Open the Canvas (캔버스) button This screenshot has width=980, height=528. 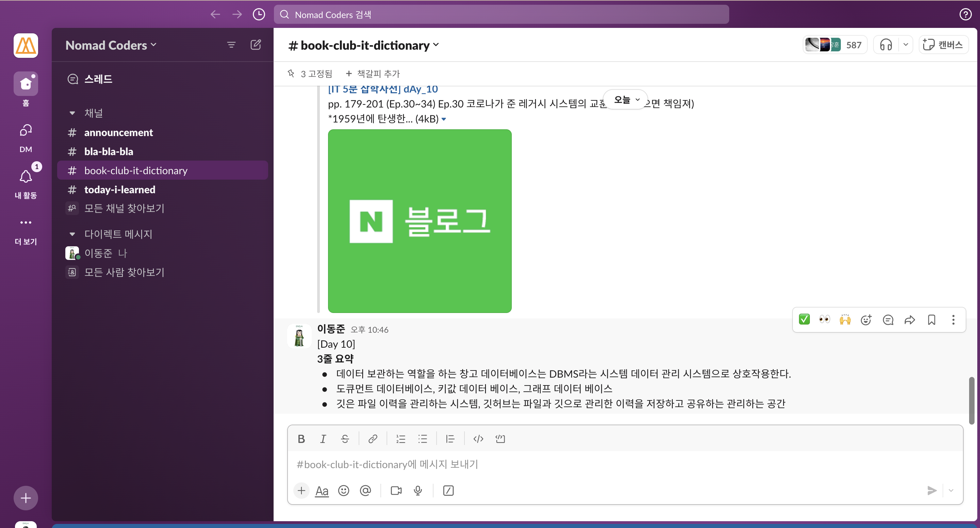click(943, 45)
